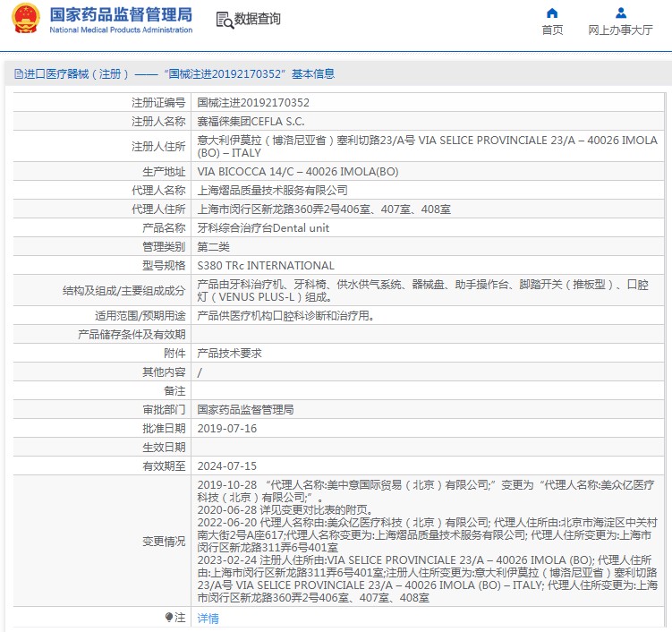Image resolution: width=672 pixels, height=632 pixels.
Task: Select approving department value 国家药品监督管理局
Action: tap(245, 410)
